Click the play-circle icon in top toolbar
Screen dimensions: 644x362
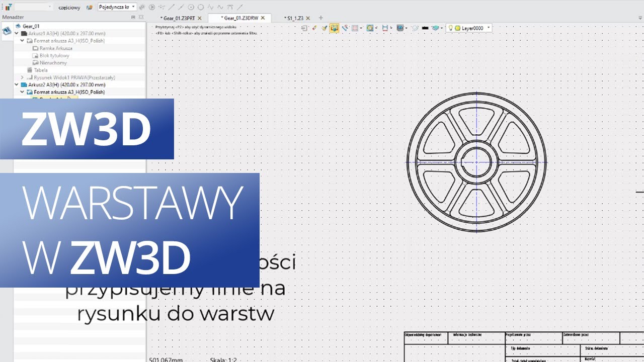pos(151,7)
